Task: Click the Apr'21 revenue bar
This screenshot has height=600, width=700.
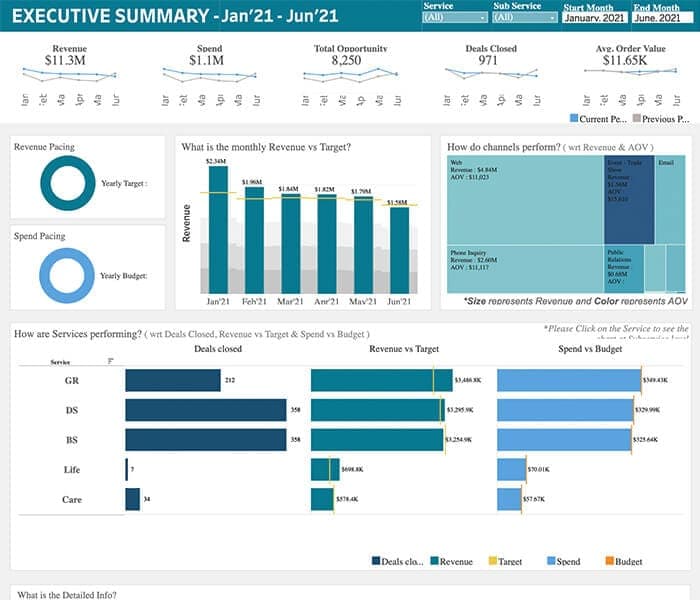Action: tap(327, 244)
